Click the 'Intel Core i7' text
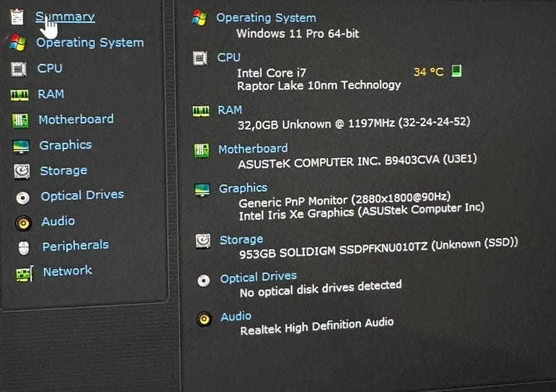 272,73
